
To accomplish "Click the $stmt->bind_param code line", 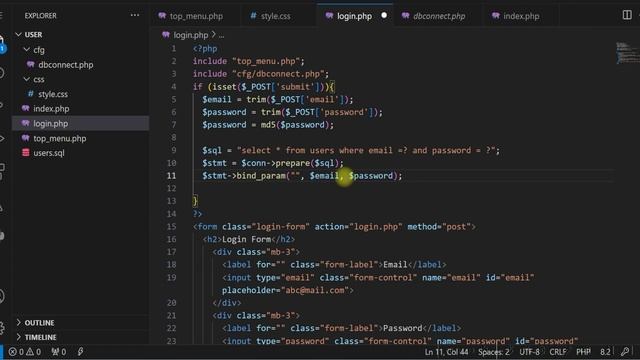I will [302, 176].
